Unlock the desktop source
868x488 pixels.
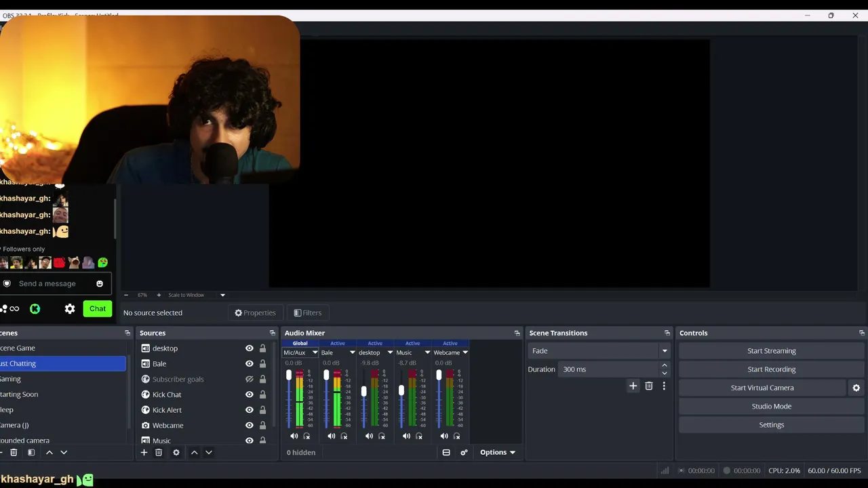tap(262, 348)
